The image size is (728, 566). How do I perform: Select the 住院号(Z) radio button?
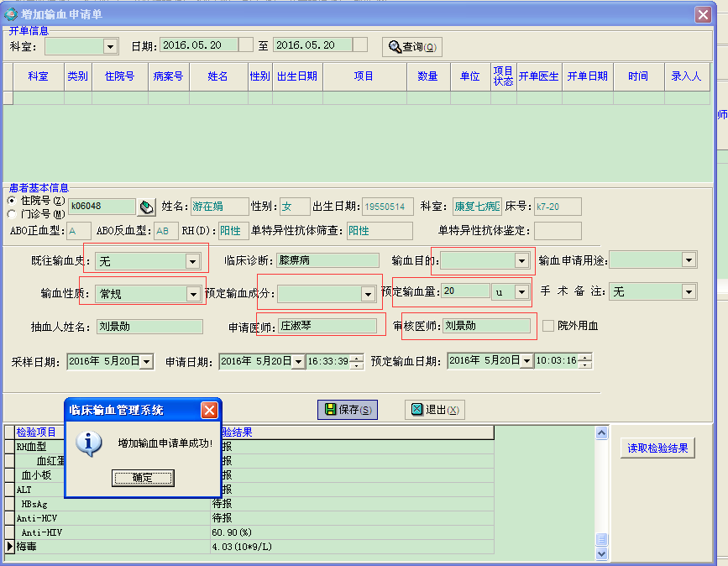coord(12,201)
